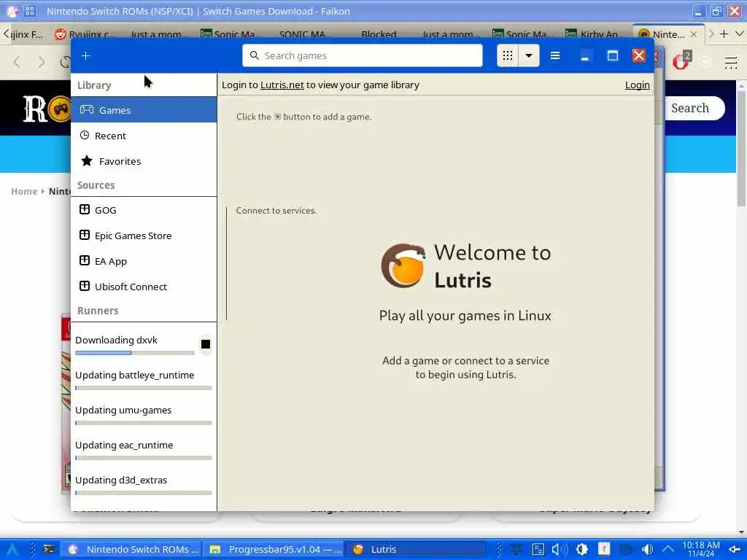747x560 pixels.
Task: Click the battleye_runtime update progress bar
Action: [x=144, y=388]
